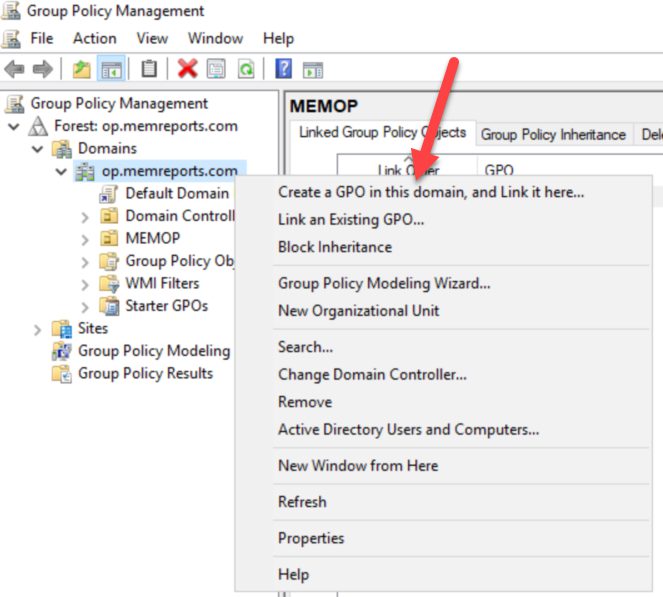Viewport: 663px width, 597px height.
Task: Click the Group Policy Objects folder icon
Action: coord(109,261)
